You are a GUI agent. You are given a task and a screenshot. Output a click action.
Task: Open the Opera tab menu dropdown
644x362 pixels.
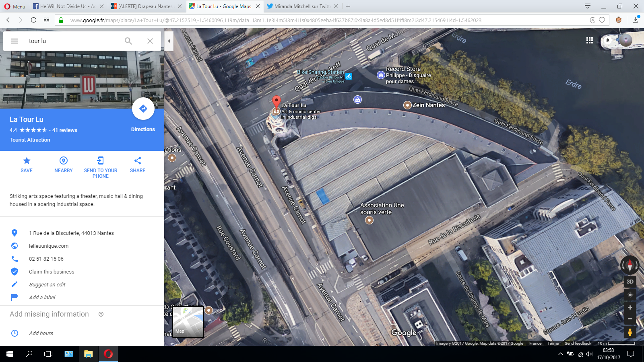(x=588, y=6)
